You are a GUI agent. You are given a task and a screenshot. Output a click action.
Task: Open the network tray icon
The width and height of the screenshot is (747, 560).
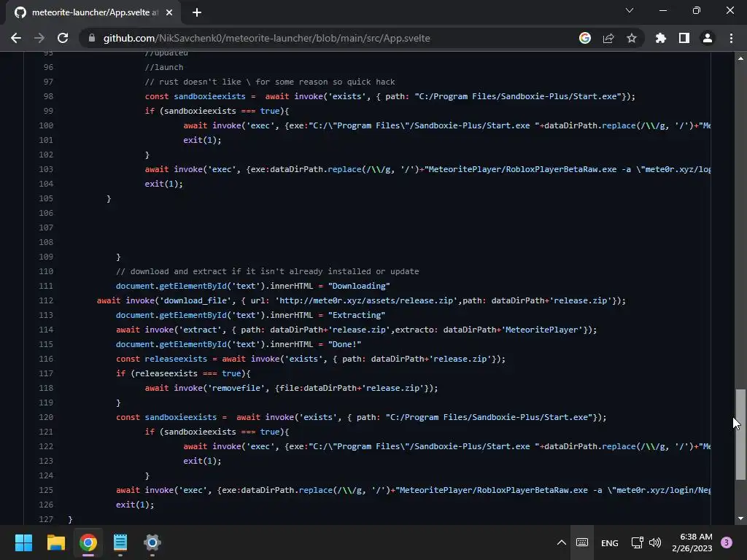click(637, 542)
